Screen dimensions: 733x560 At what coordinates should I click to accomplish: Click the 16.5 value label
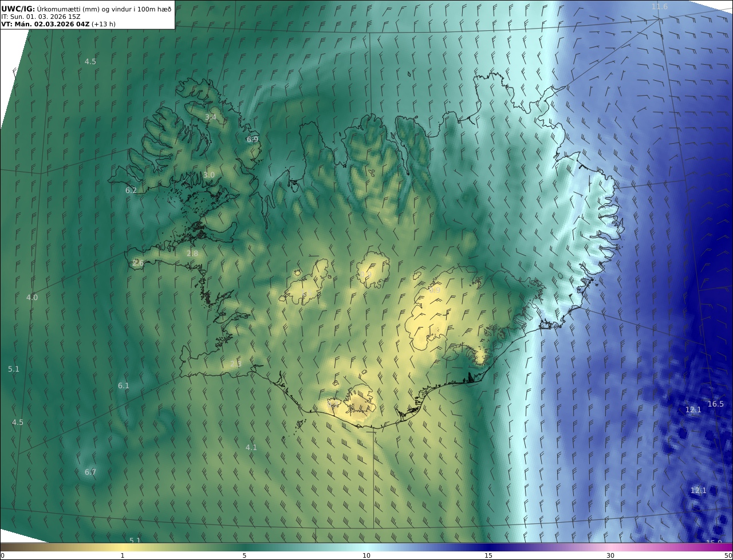coord(716,404)
